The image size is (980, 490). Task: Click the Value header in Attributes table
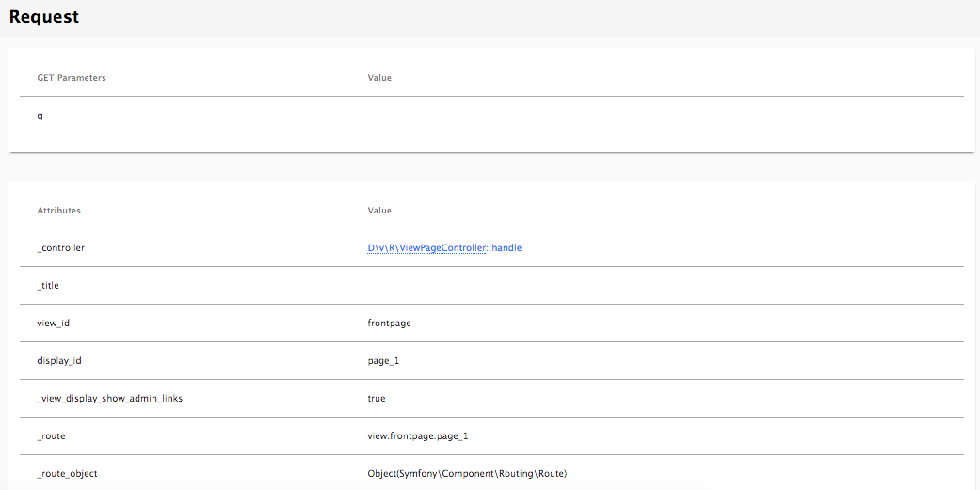point(379,211)
